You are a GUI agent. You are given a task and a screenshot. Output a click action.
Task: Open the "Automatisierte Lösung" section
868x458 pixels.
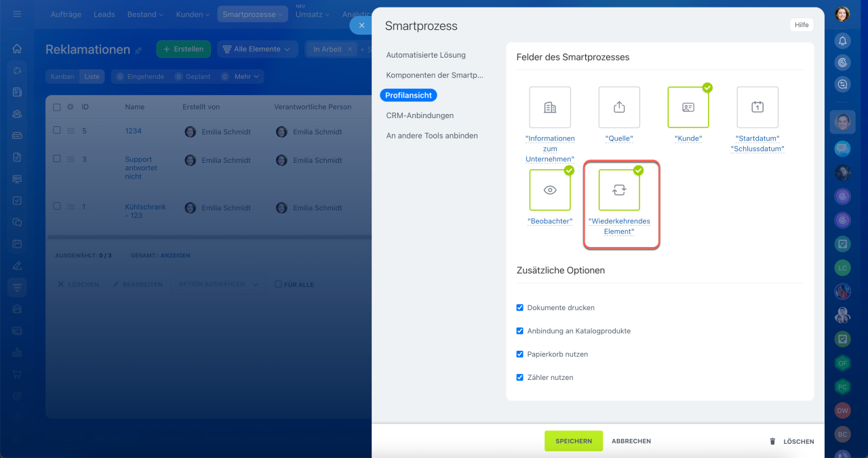coord(426,55)
